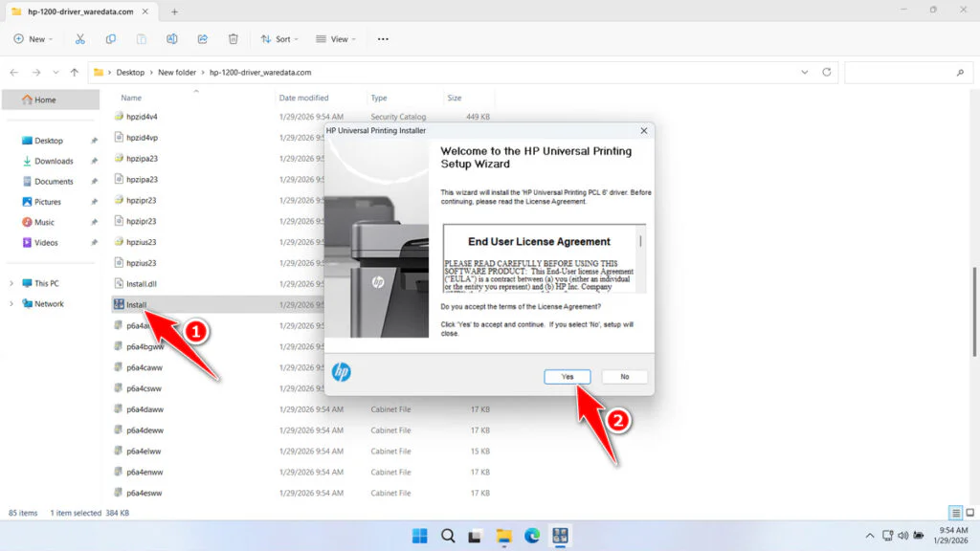980x551 pixels.
Task: Launch Microsoft Edge from the taskbar
Action: pos(532,536)
